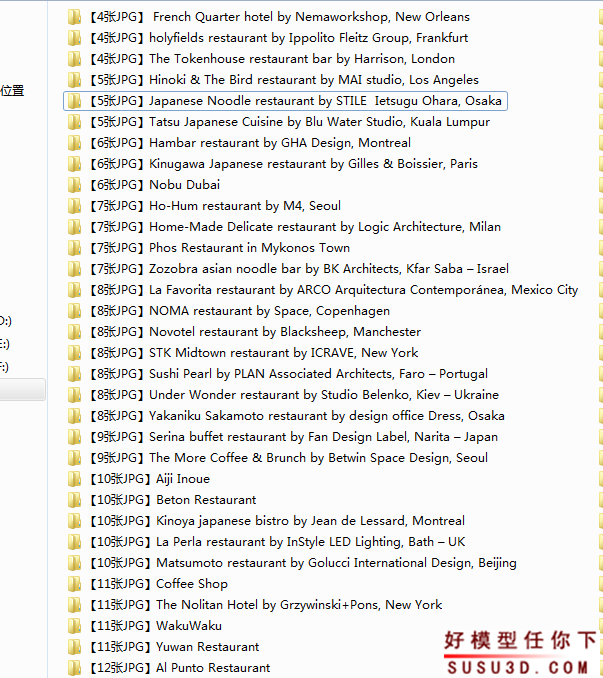Viewport: 603px width, 678px height.
Task: Select 'Matsumoto restaurant by Golucci International Design' name
Action: point(336,563)
